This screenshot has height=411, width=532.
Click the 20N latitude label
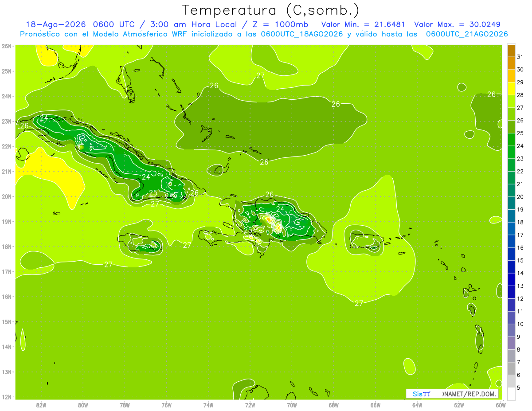click(6, 196)
